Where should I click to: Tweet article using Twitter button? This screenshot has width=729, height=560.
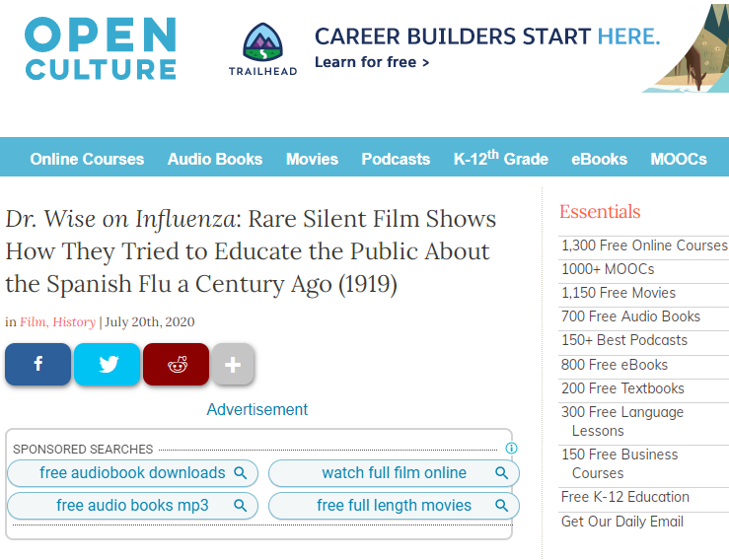pos(107,365)
